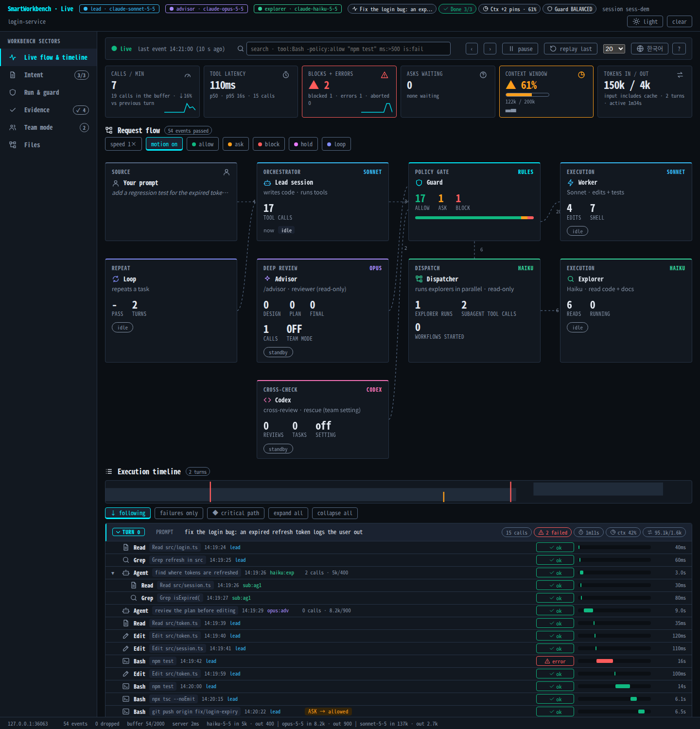Open the Intent sector
700x729 pixels.
[x=49, y=75]
